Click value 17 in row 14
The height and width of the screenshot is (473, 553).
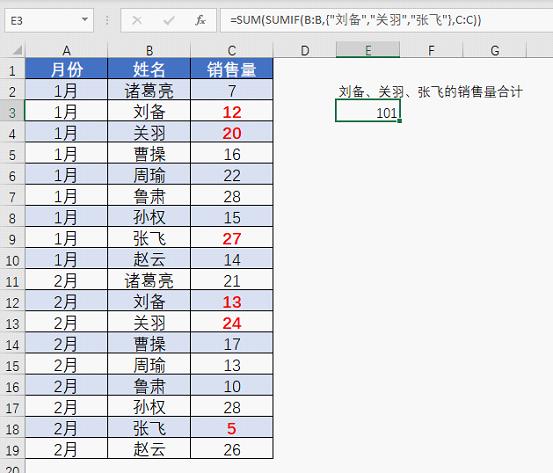[x=232, y=343]
